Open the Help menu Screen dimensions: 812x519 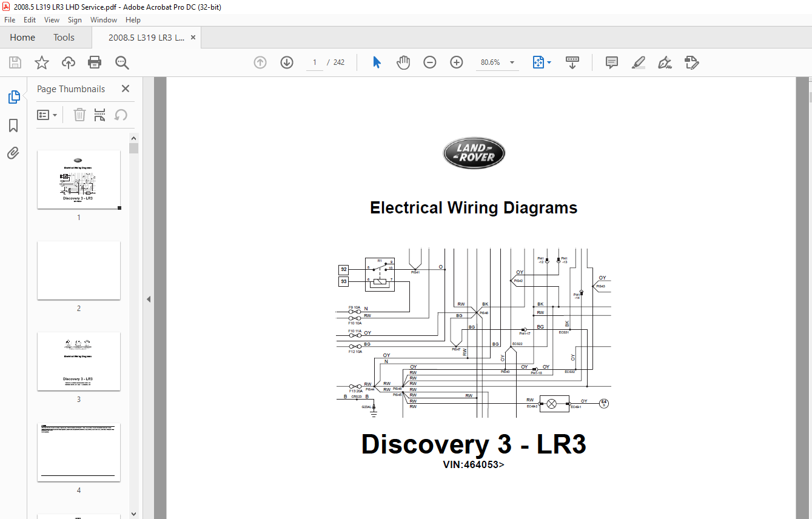[133, 20]
